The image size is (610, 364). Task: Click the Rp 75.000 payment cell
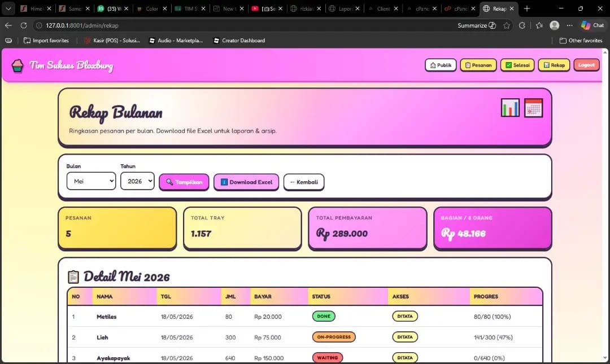[268, 337]
